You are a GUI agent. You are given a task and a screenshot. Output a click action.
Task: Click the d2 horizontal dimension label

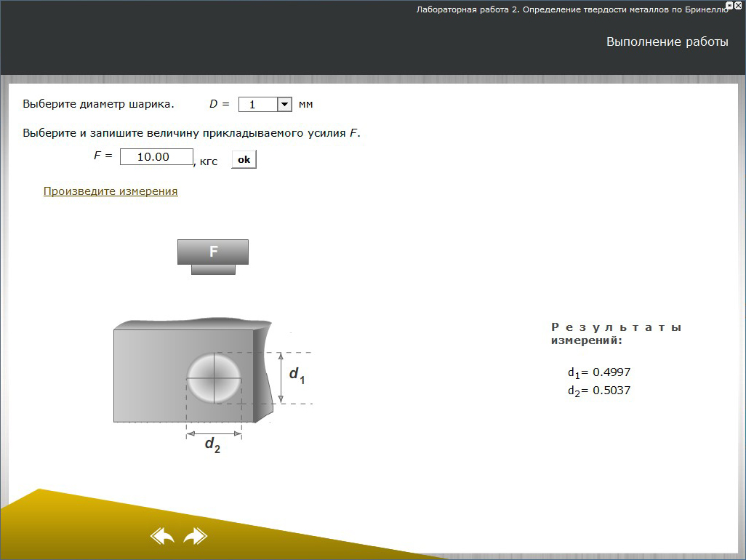212,444
